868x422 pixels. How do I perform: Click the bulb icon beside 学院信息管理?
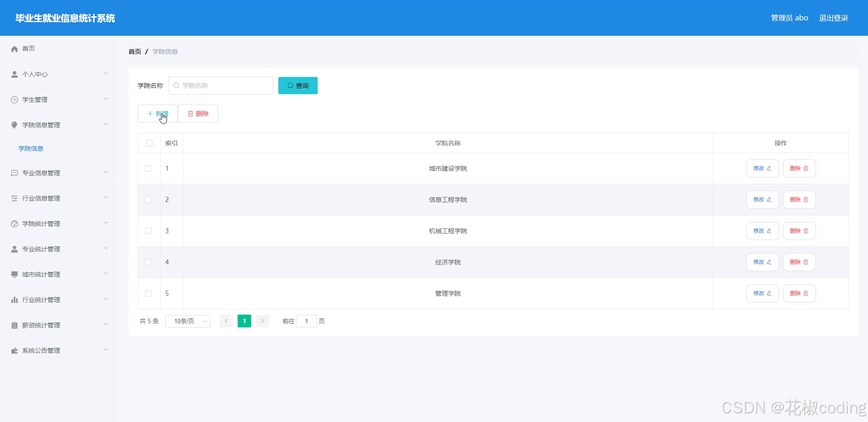[x=14, y=125]
